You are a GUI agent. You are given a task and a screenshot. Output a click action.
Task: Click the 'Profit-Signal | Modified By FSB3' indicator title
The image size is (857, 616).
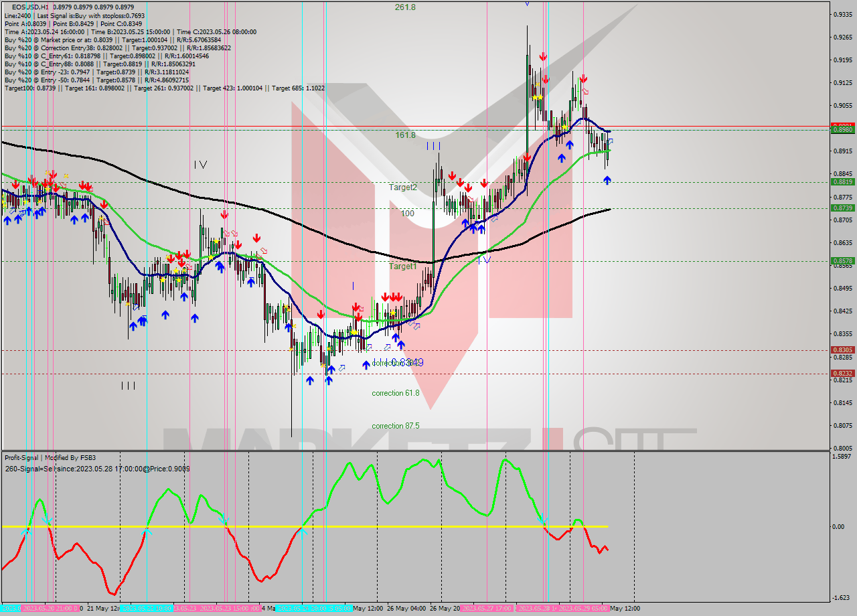[50, 457]
